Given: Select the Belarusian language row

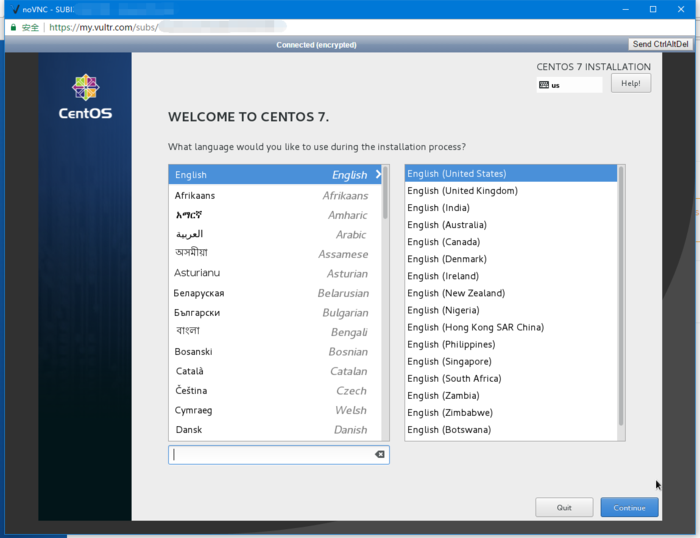Looking at the screenshot, I should tap(275, 293).
